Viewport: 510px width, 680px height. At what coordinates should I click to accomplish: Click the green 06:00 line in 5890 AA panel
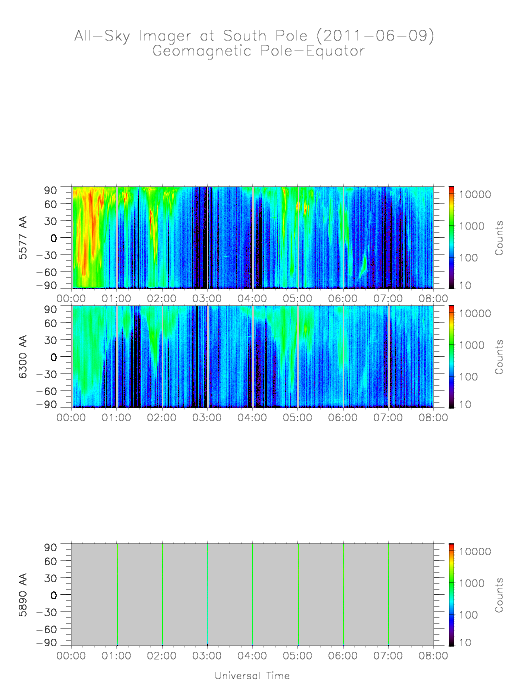pos(343,595)
